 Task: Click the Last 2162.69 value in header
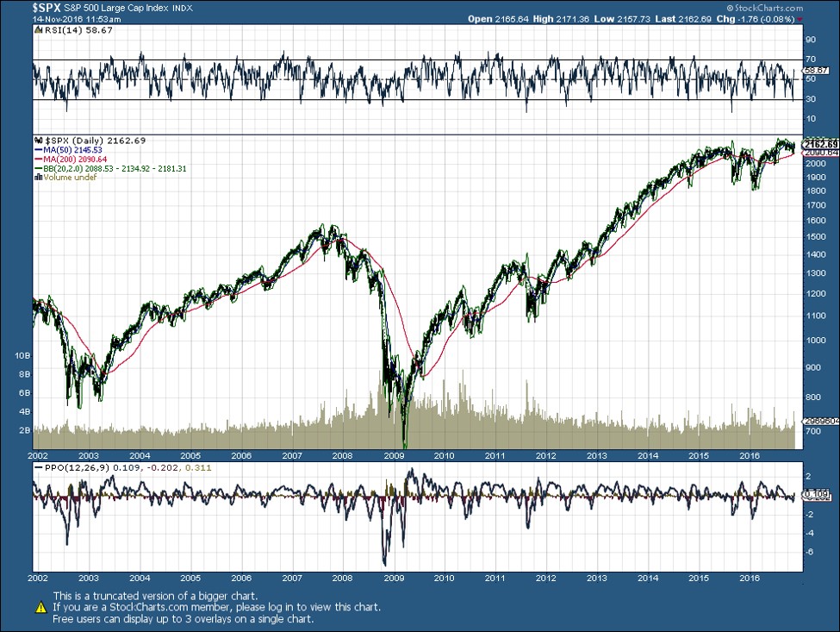(683, 19)
